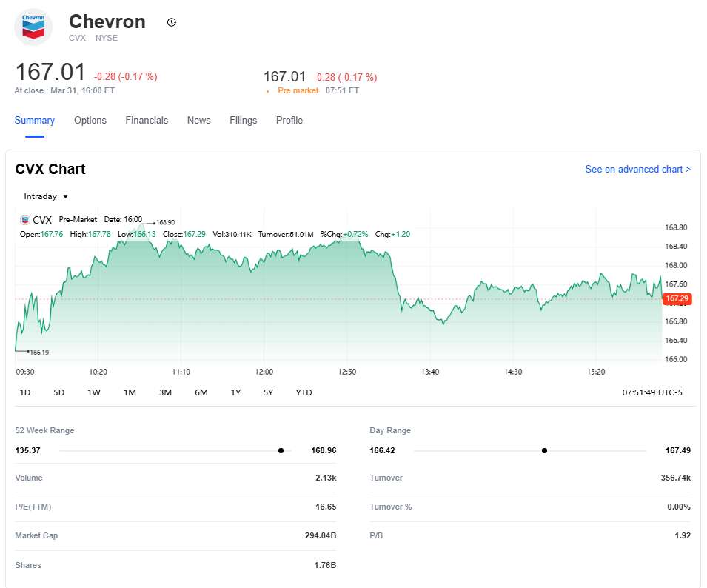View the Filings tab

(x=244, y=121)
